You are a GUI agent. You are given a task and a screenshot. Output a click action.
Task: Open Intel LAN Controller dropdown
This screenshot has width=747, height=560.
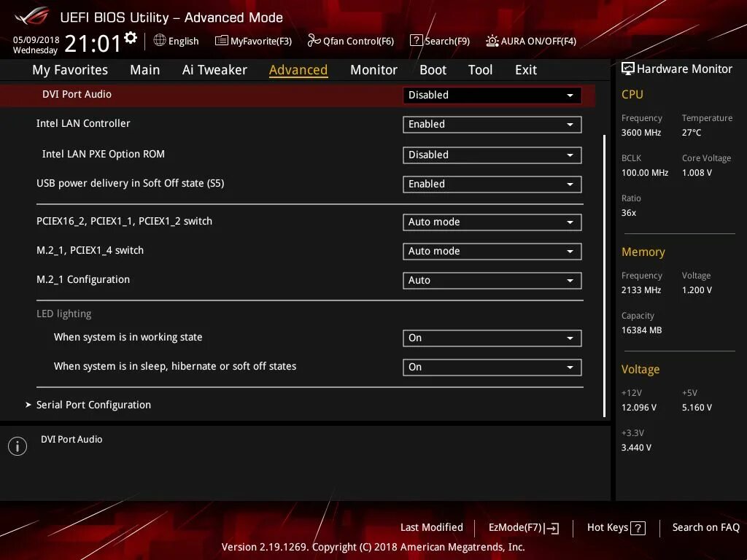pyautogui.click(x=492, y=124)
